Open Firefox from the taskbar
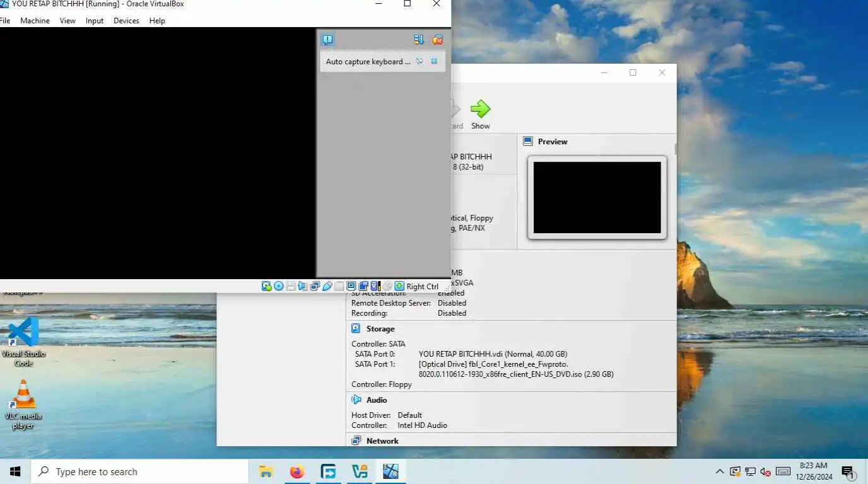The height and width of the screenshot is (484, 868). tap(297, 471)
